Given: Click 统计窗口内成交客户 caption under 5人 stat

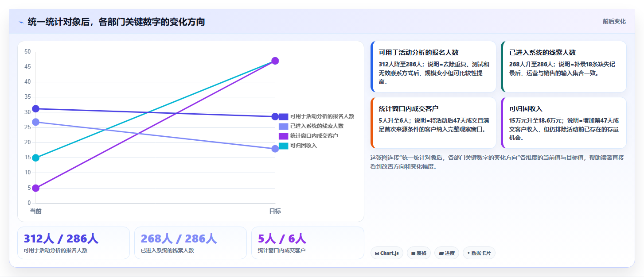Looking at the screenshot, I should click(x=281, y=250).
